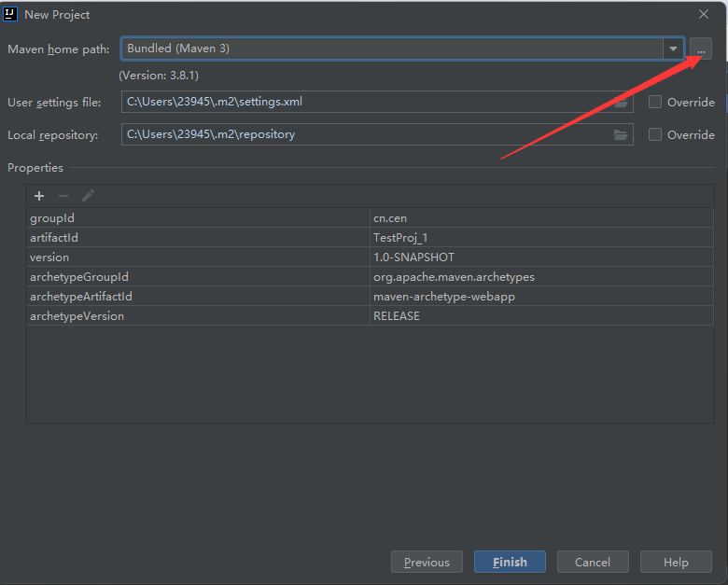The image size is (728, 585).
Task: Select the archetypeVersion property row
Action: pos(370,315)
